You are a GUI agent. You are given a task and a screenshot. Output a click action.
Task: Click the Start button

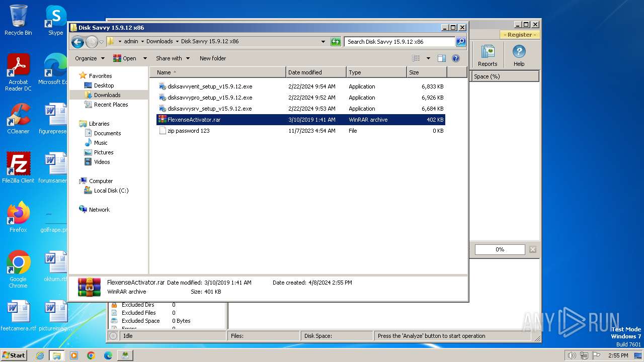[x=14, y=355]
